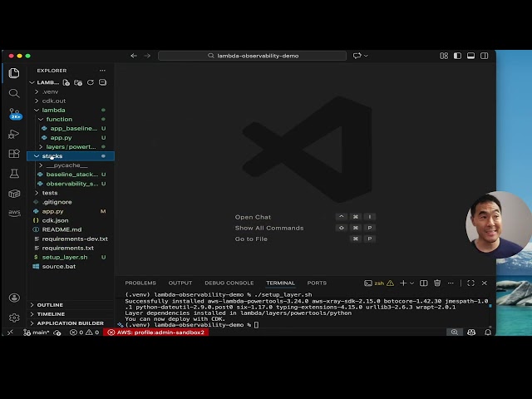Go forward with the navigation arrow
The width and height of the screenshot is (532, 399).
[147, 56]
